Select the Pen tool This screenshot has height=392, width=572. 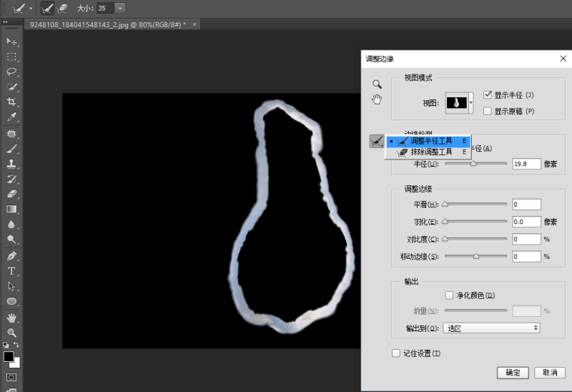pos(11,256)
